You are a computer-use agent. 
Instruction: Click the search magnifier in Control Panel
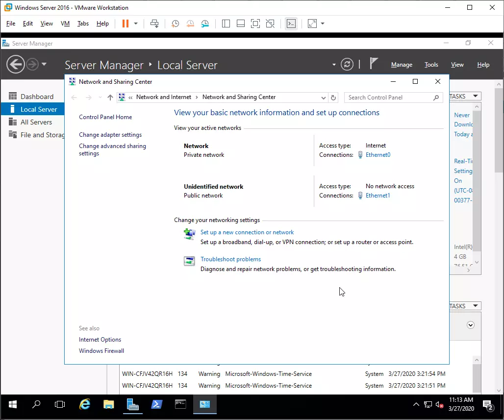[436, 98]
